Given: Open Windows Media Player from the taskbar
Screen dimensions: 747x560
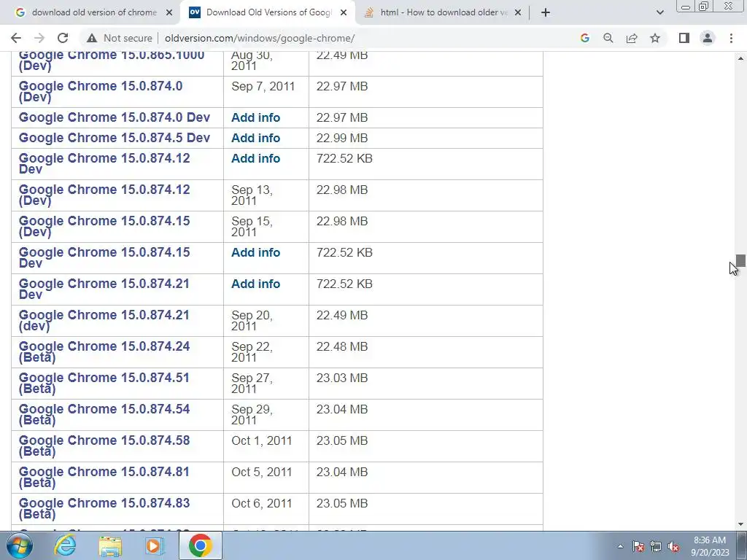Looking at the screenshot, I should pos(155,545).
